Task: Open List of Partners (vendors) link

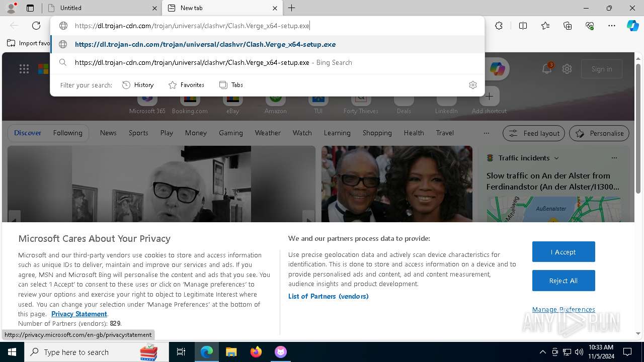Action: pos(328,296)
